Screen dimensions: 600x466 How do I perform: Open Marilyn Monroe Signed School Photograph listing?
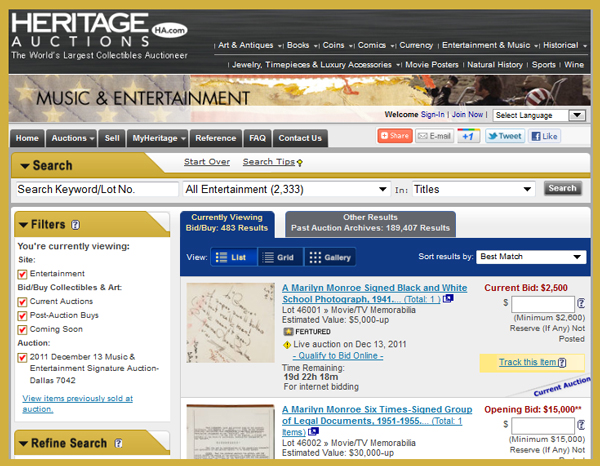click(x=375, y=293)
